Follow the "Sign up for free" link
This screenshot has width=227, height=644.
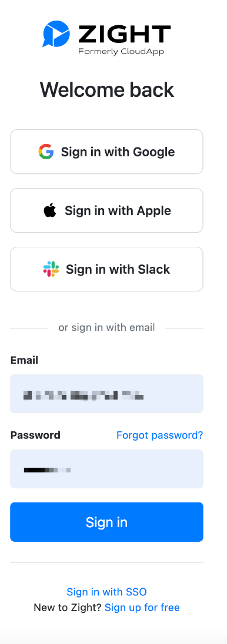142,608
